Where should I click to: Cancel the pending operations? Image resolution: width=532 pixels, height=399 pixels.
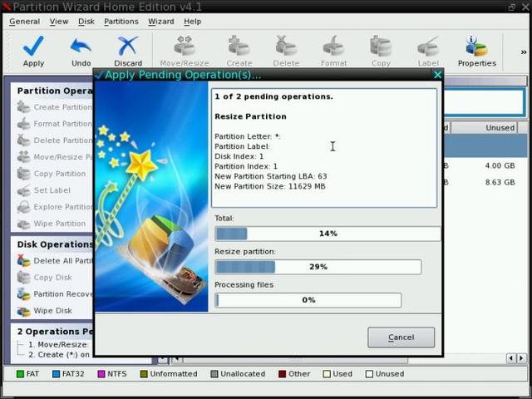point(401,337)
